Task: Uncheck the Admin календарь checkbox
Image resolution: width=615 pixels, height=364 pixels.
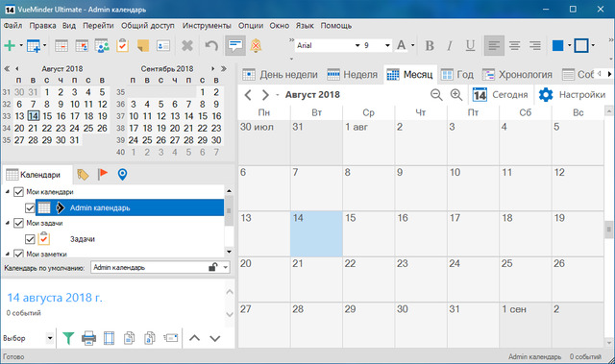Action: tap(30, 207)
